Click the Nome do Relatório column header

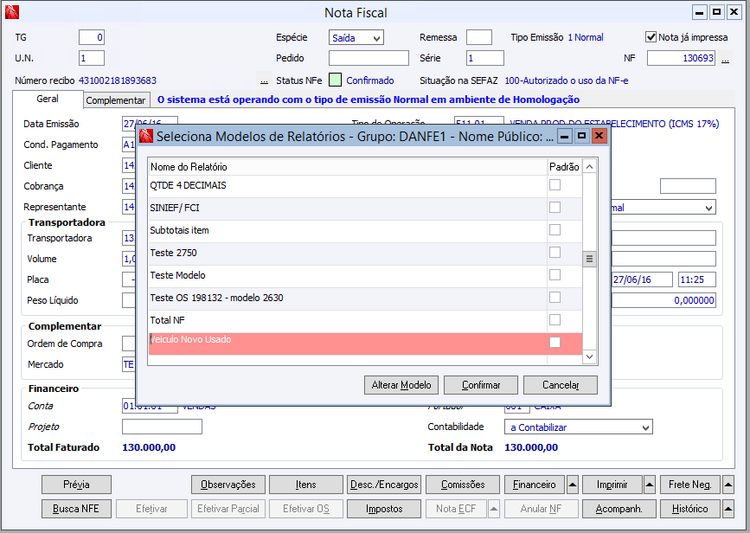pos(348,167)
